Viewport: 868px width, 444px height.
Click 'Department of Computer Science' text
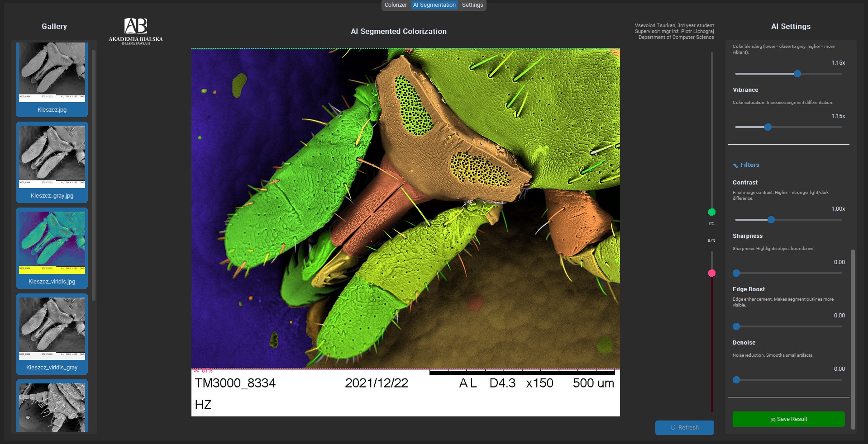pyautogui.click(x=676, y=37)
